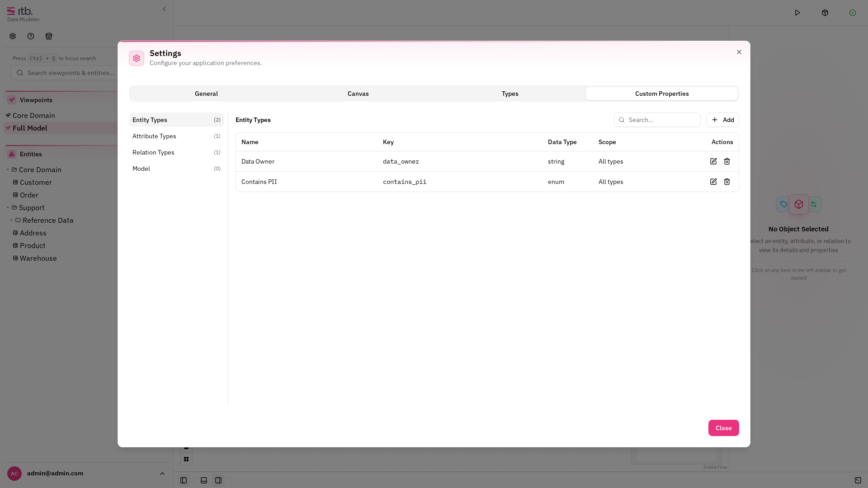Delete the Contains PII property
The height and width of the screenshot is (488, 868).
tap(727, 182)
